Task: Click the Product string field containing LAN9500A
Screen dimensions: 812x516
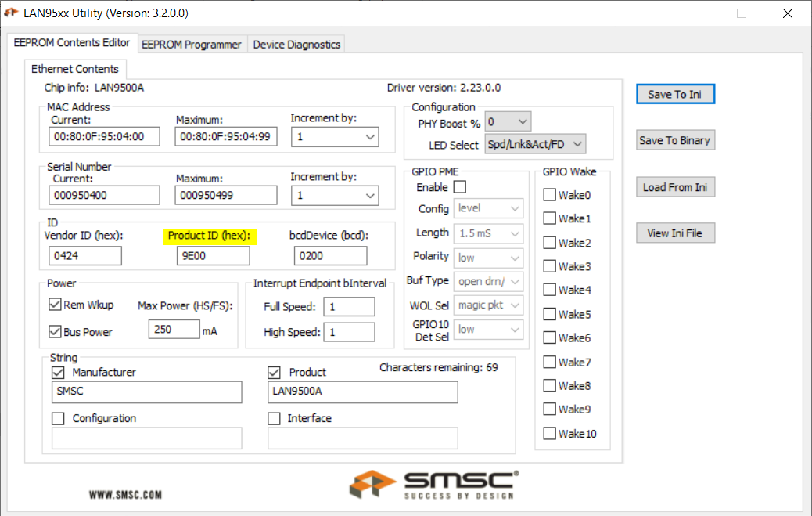Action: [x=362, y=392]
